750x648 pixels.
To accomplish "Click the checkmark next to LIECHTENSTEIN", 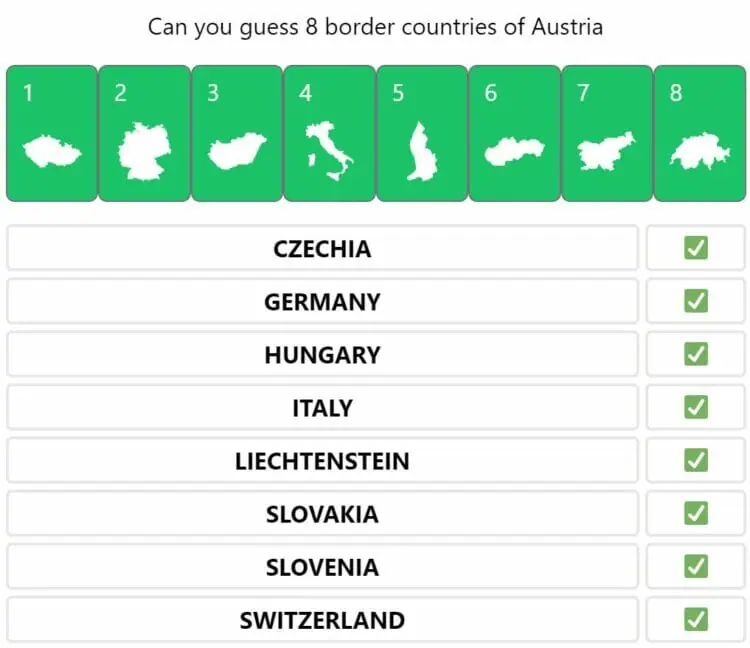I will [x=696, y=460].
